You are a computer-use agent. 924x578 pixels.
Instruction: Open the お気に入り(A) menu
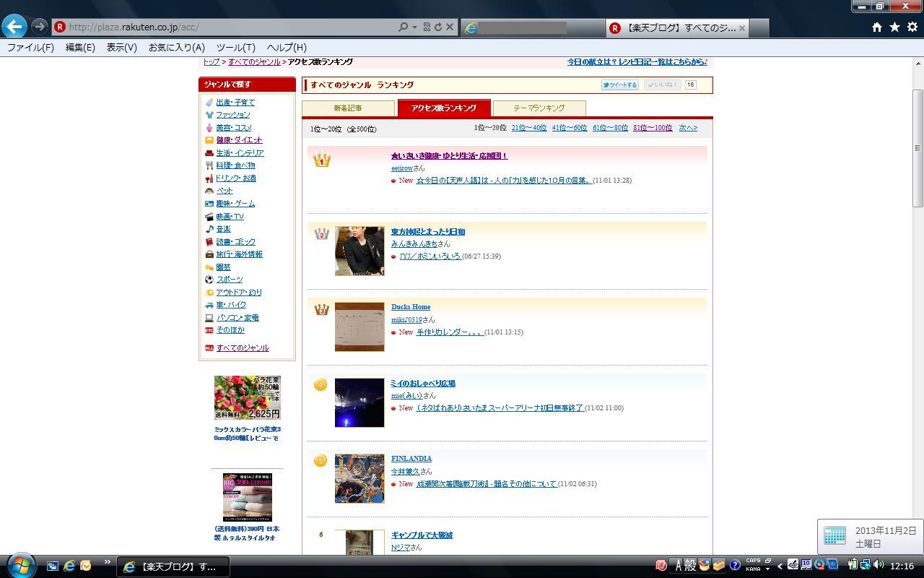pos(176,47)
